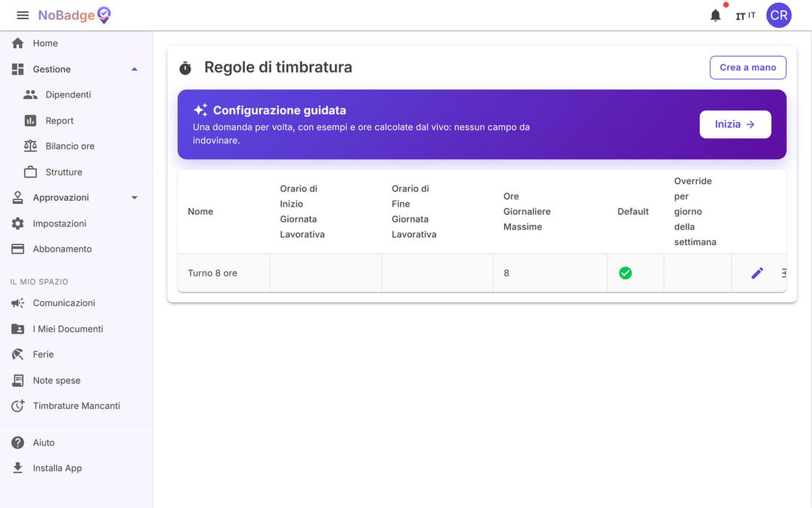Click the Home house icon
Viewport: 812px width, 508px height.
click(18, 44)
